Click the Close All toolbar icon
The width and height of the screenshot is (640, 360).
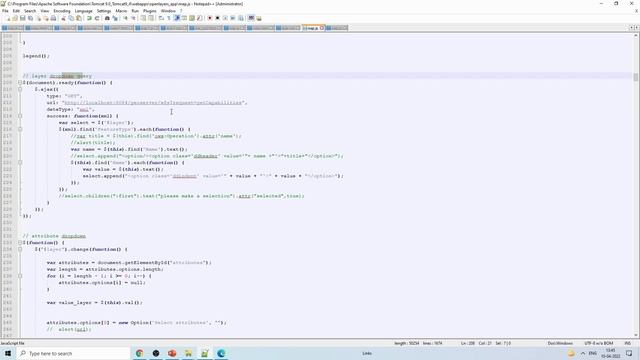click(x=46, y=18)
